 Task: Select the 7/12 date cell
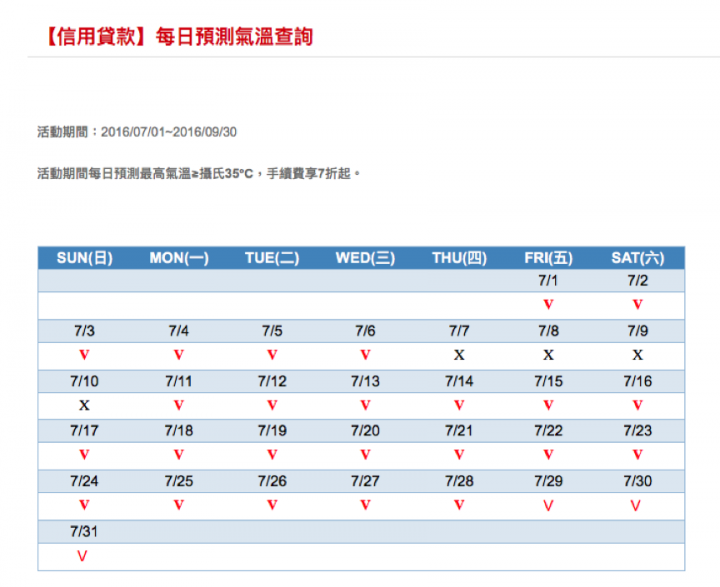click(x=272, y=381)
